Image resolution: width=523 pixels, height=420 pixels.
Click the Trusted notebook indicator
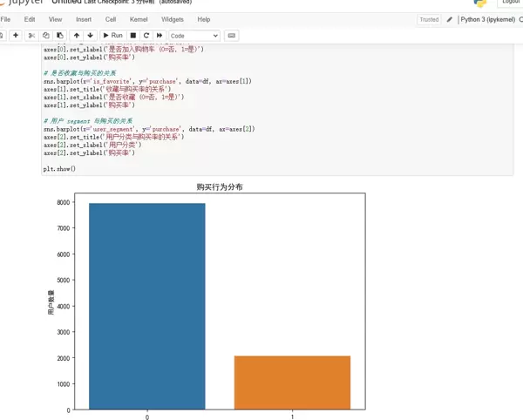[x=429, y=19]
